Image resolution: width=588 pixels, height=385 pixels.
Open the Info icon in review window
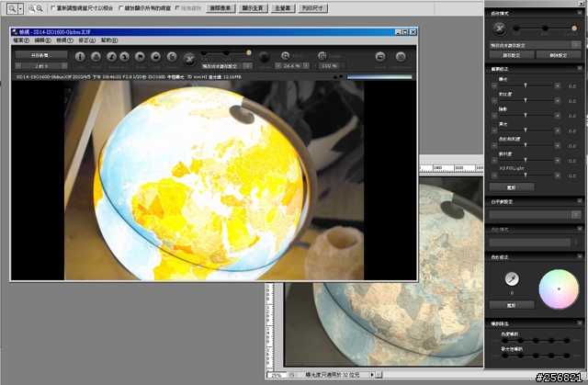(80, 57)
